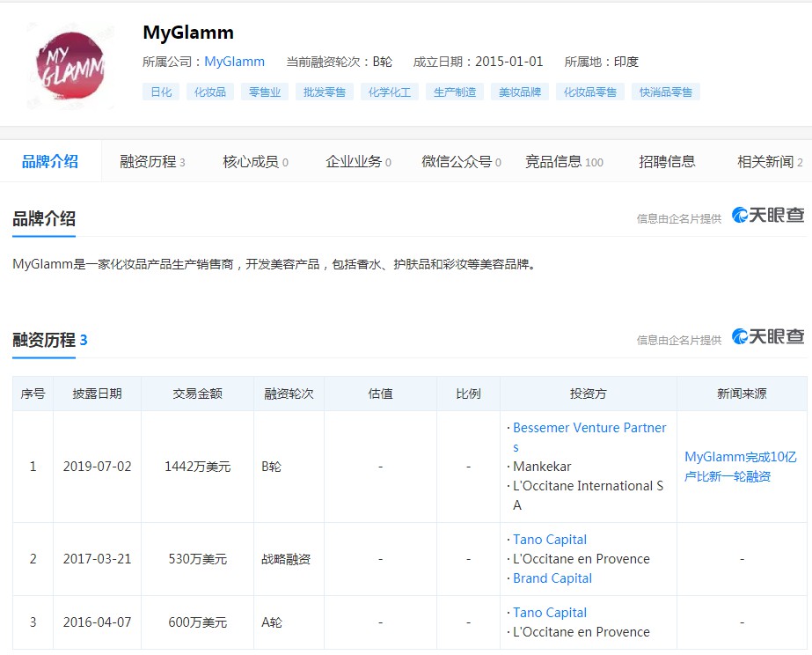The image size is (812, 655).
Task: Click the date cell 2016-04-07
Action: (98, 622)
